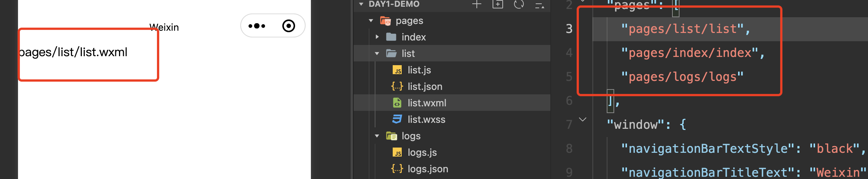Click the new file plus icon
The height and width of the screenshot is (179, 868).
tap(477, 4)
